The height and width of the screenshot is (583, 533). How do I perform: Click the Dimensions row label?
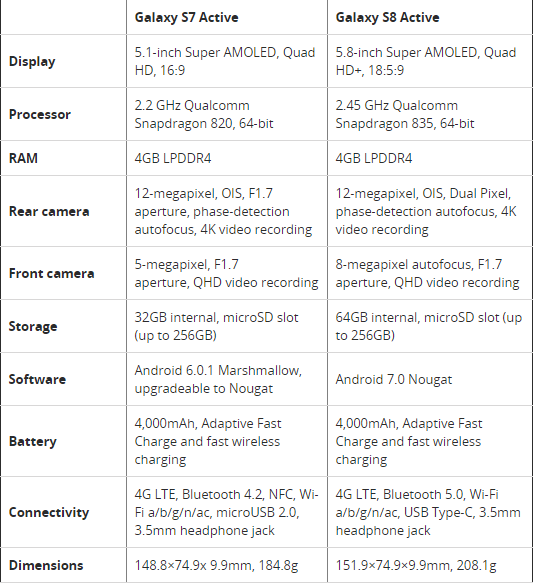pos(46,565)
